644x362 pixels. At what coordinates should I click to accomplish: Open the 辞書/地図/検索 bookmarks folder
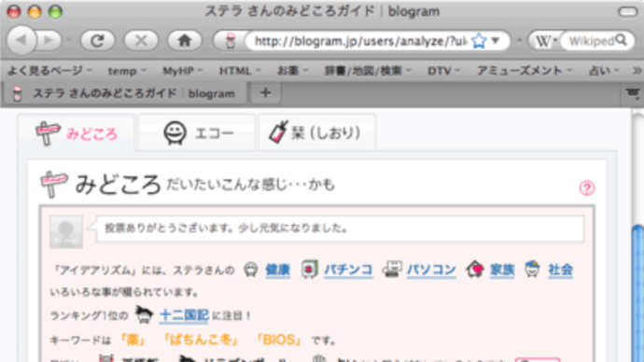(368, 71)
